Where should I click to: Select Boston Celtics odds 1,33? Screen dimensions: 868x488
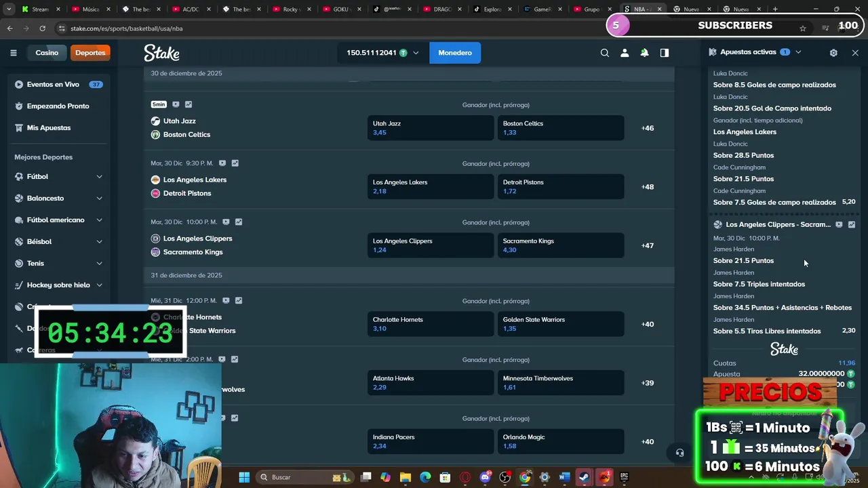point(561,127)
